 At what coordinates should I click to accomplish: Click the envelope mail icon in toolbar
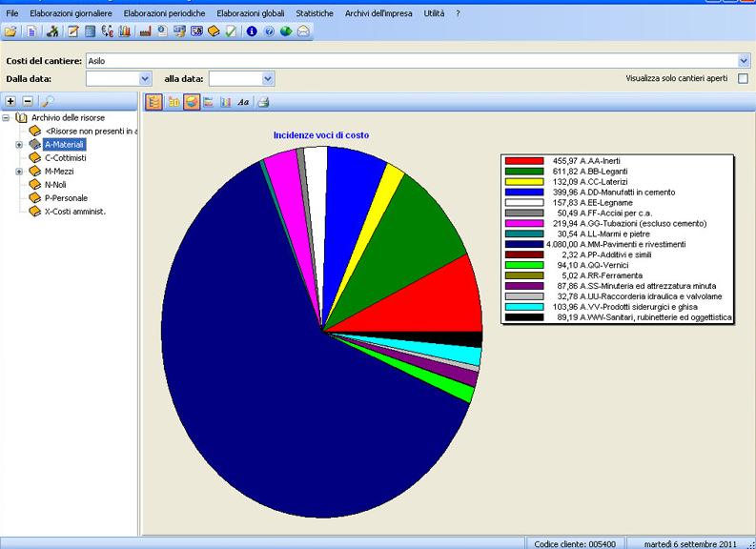(303, 31)
